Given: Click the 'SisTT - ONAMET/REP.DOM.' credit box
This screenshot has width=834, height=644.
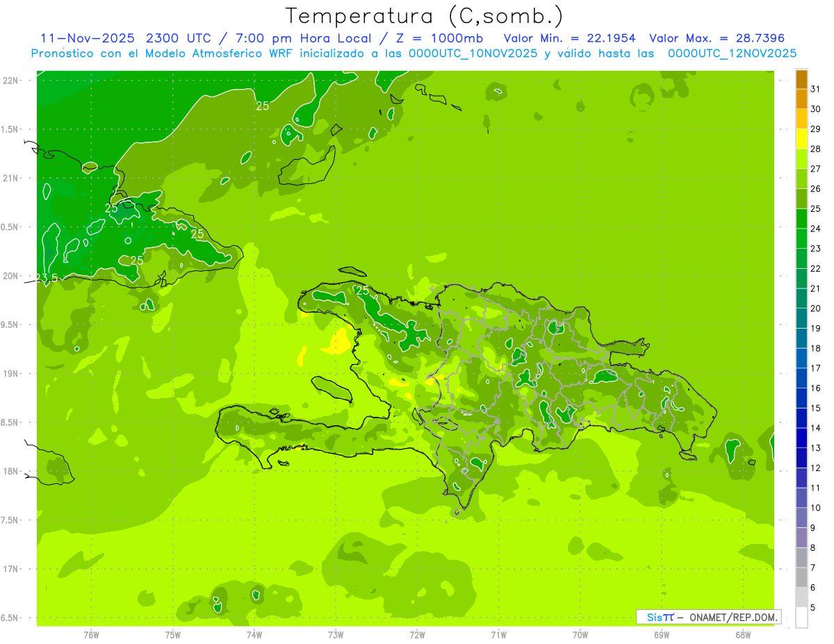Looking at the screenshot, I should pos(709,617).
